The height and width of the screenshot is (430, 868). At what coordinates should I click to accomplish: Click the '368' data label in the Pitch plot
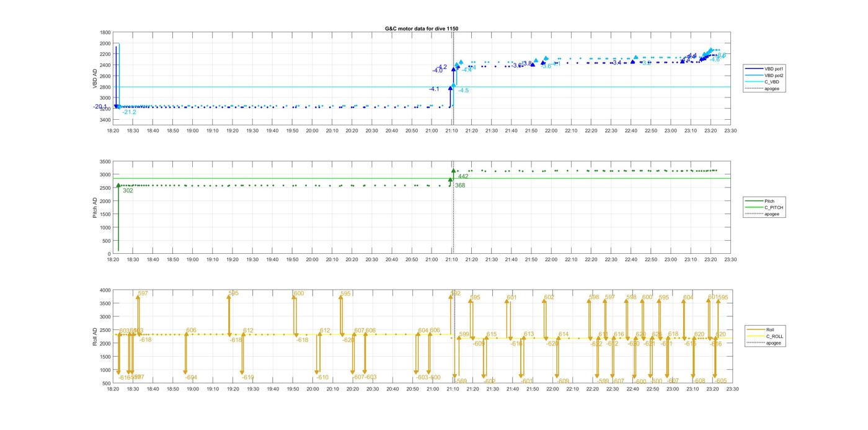(460, 186)
